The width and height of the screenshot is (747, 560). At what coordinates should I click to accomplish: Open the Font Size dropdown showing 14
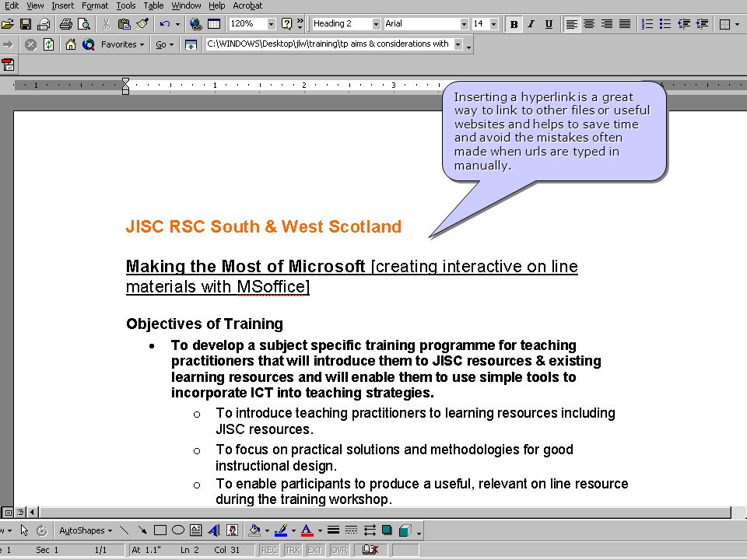click(493, 24)
